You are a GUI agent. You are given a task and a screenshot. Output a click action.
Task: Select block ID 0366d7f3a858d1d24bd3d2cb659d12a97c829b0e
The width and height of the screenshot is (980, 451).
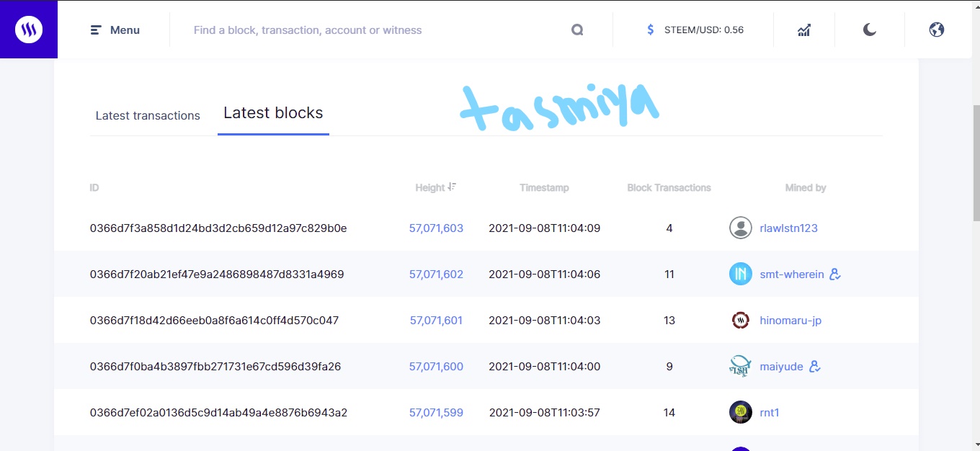pyautogui.click(x=218, y=228)
